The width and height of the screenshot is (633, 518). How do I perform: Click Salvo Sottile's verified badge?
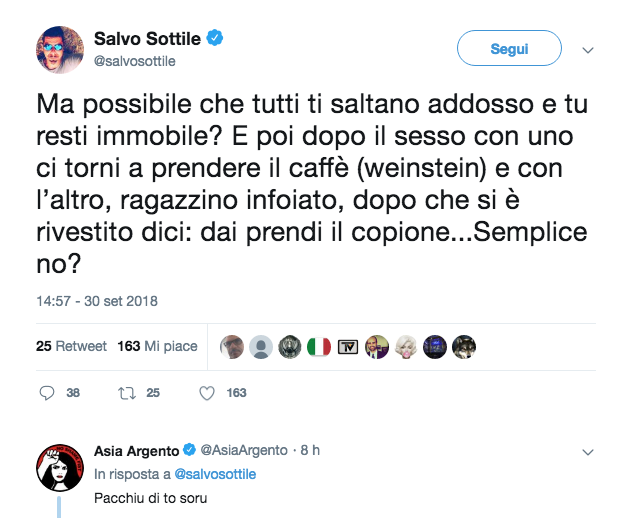pyautogui.click(x=215, y=39)
